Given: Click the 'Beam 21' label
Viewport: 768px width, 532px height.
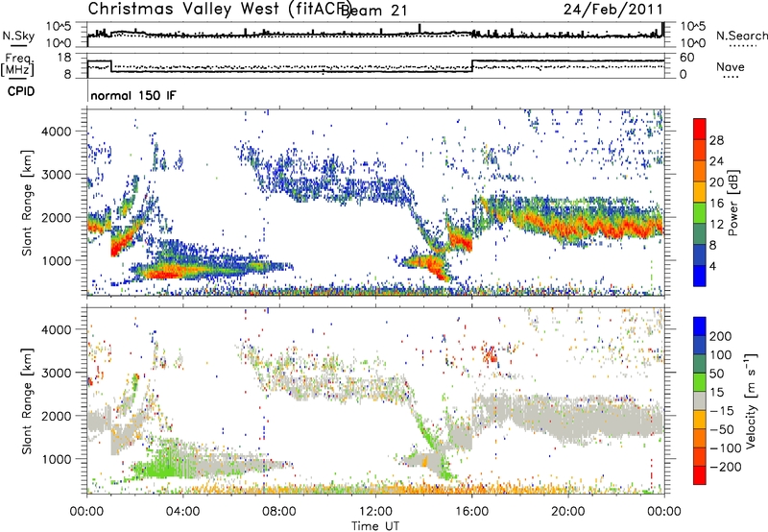Looking at the screenshot, I should (373, 11).
